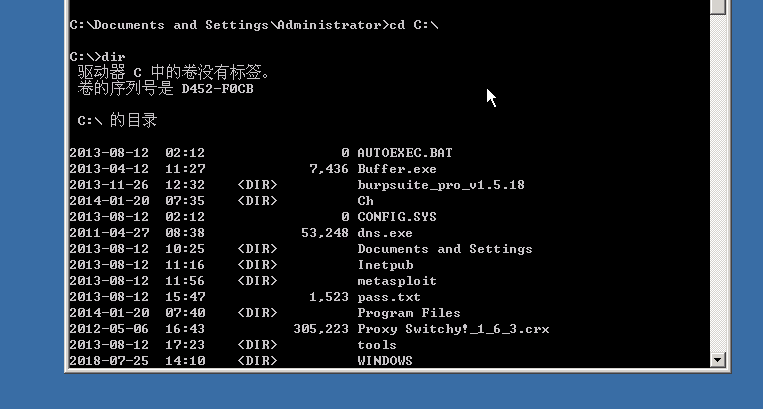
Task: Click the 'dir' command text
Action: 113,57
